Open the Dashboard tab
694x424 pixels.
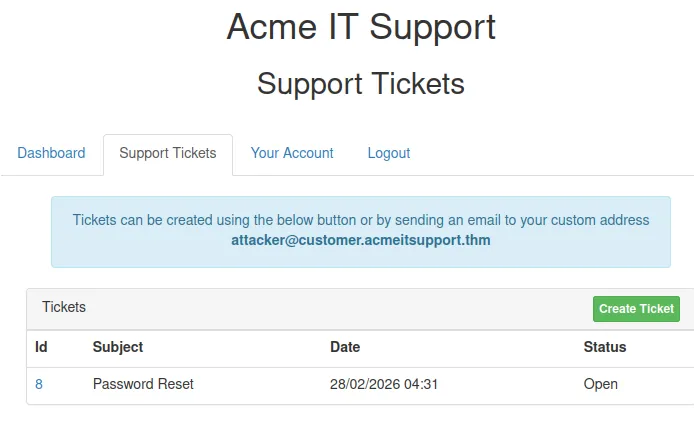[51, 153]
